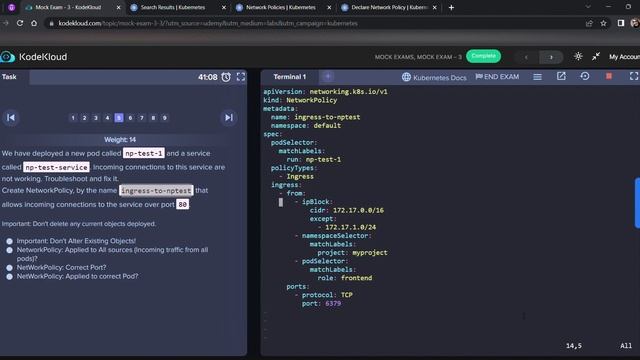Click the ingress-to-nptest code label

pos(156,191)
